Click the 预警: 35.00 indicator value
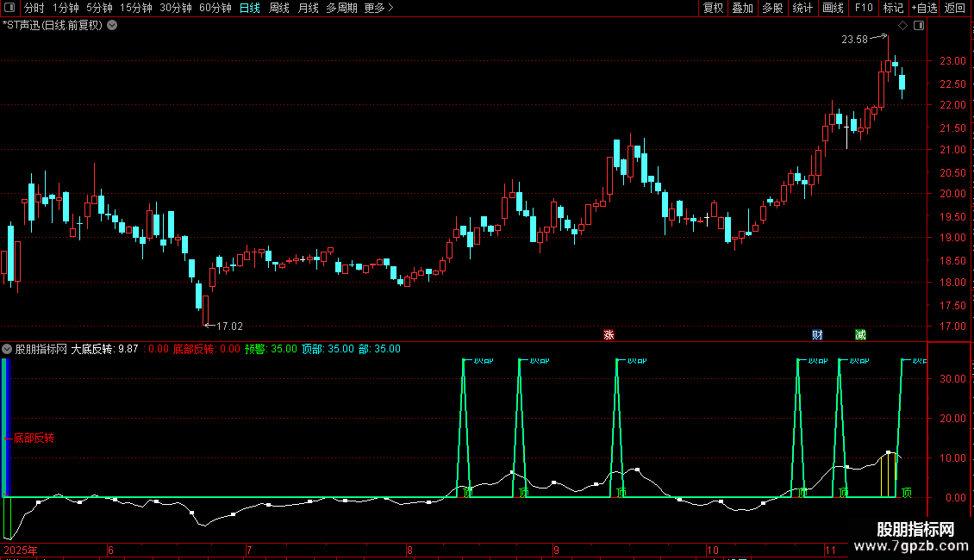The height and width of the screenshot is (560, 974). point(271,349)
